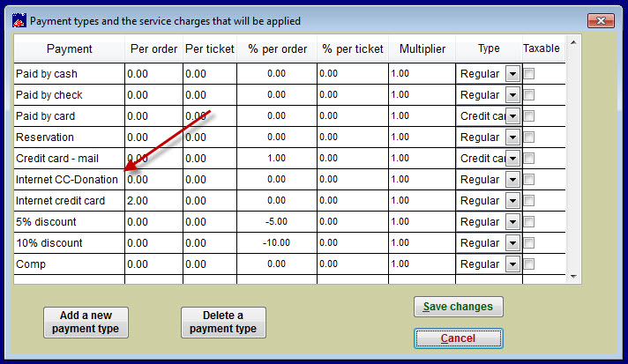Edit the Paid by cash name cell

[x=70, y=74]
